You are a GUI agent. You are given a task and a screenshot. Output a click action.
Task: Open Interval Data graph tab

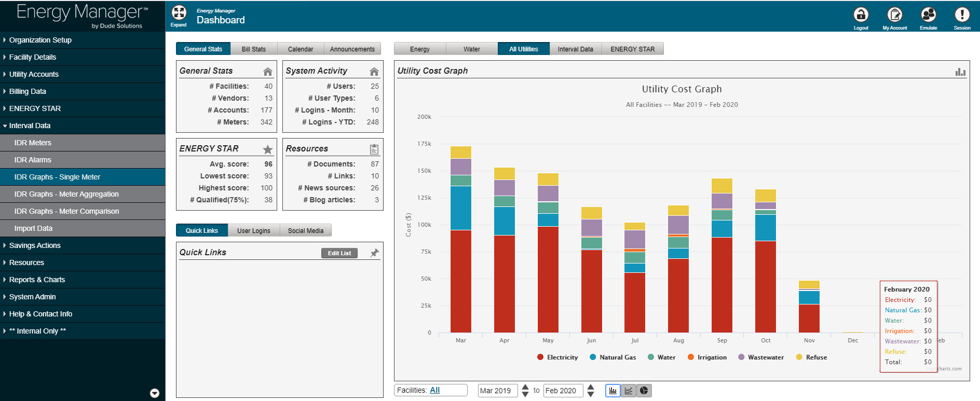576,49
